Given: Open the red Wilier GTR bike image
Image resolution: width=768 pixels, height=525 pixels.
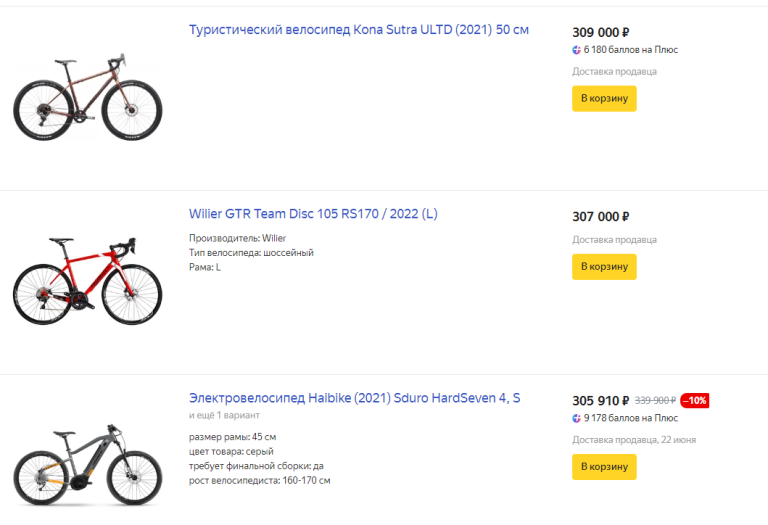Looking at the screenshot, I should (88, 279).
